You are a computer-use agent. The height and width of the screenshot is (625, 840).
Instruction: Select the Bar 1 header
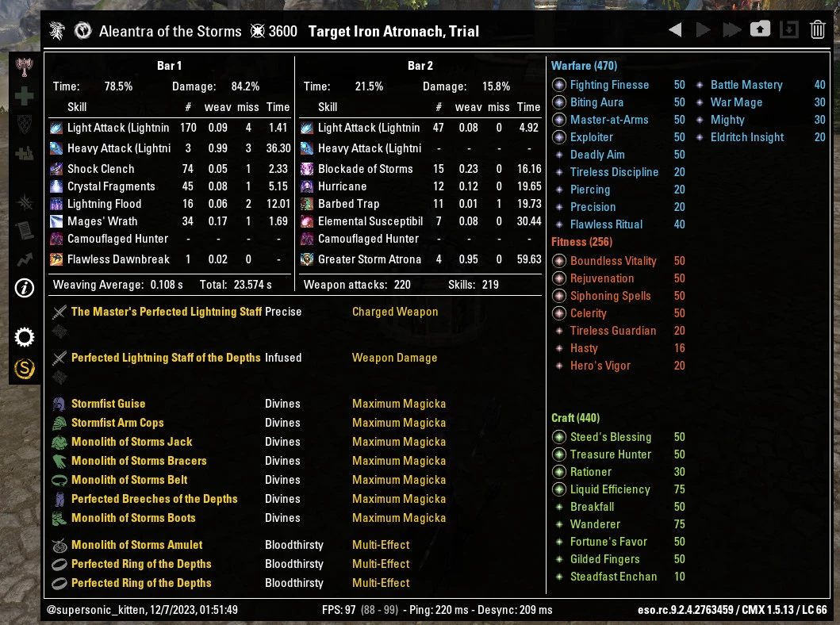169,66
